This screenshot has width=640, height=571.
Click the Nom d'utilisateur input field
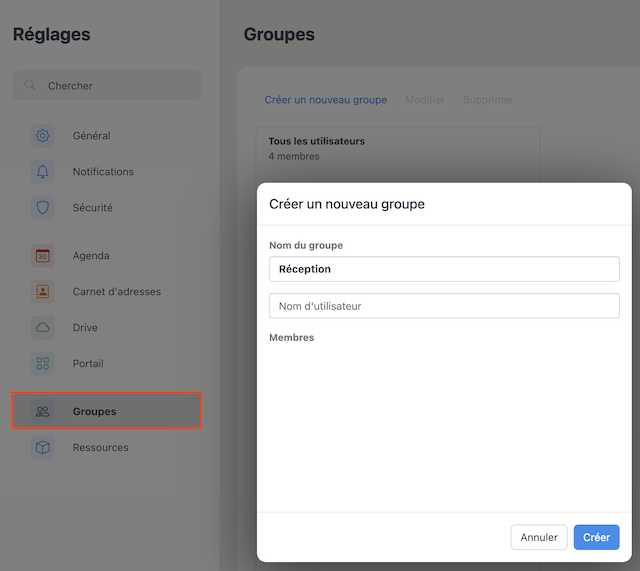click(444, 306)
